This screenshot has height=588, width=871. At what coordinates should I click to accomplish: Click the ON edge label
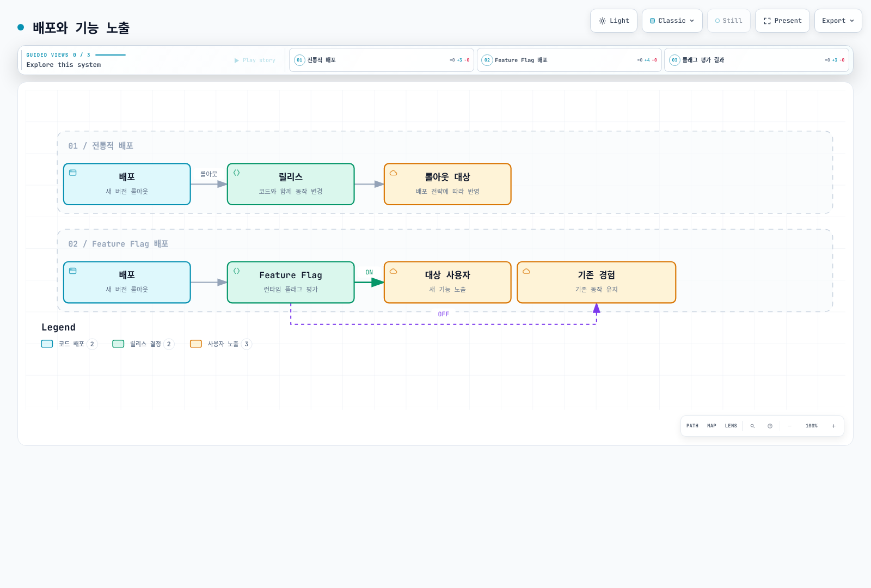coord(369,272)
